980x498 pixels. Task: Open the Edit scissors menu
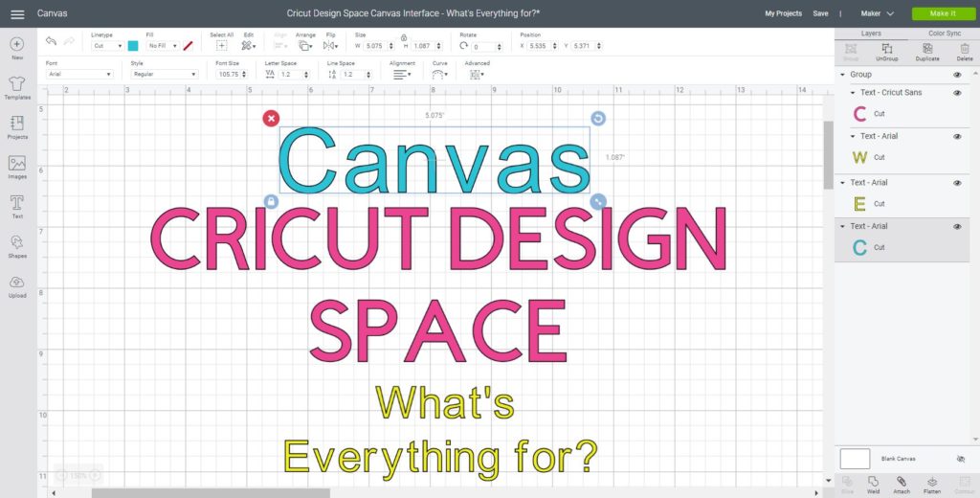click(x=248, y=46)
